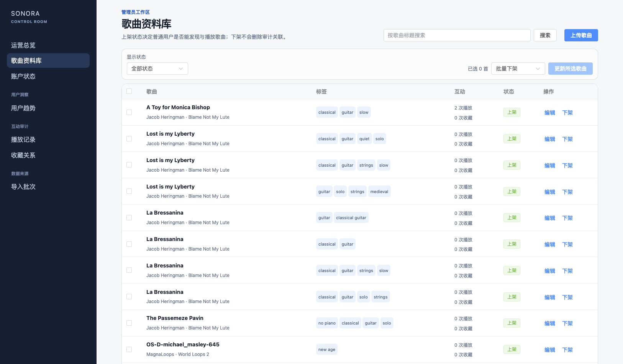Click MagnaLoops · World Loops 2 text
Viewport: 623px width, 364px height.
click(x=178, y=354)
